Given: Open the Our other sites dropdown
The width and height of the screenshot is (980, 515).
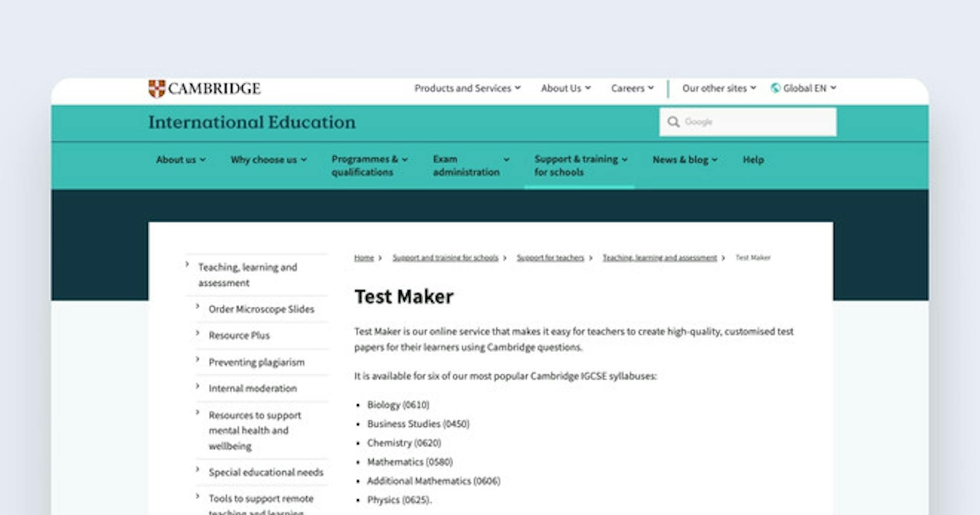Looking at the screenshot, I should [x=719, y=88].
